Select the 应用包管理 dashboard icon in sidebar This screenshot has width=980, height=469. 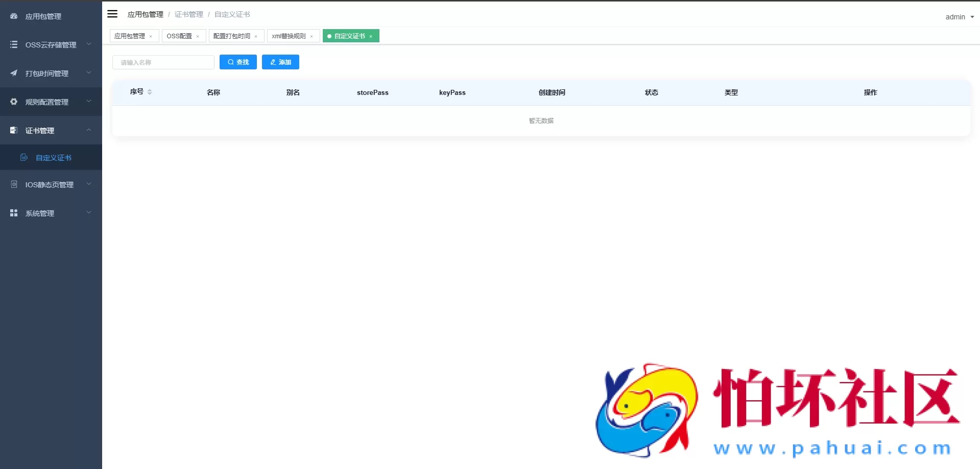pos(13,16)
